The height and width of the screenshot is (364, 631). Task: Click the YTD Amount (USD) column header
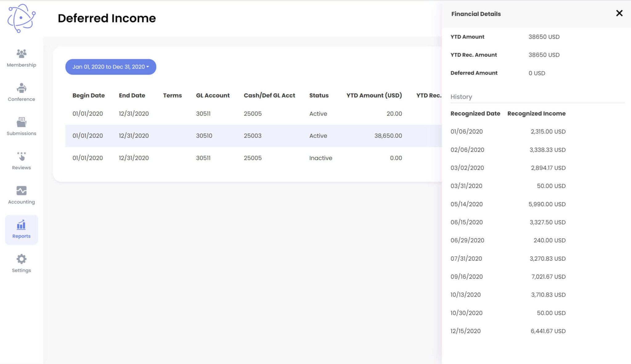pos(374,95)
